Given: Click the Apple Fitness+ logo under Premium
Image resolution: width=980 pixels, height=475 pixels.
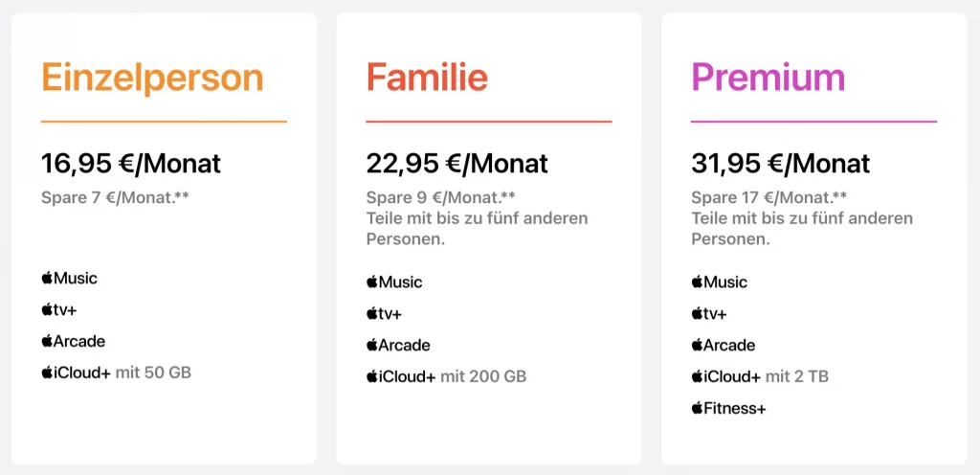Looking at the screenshot, I should coord(728,409).
